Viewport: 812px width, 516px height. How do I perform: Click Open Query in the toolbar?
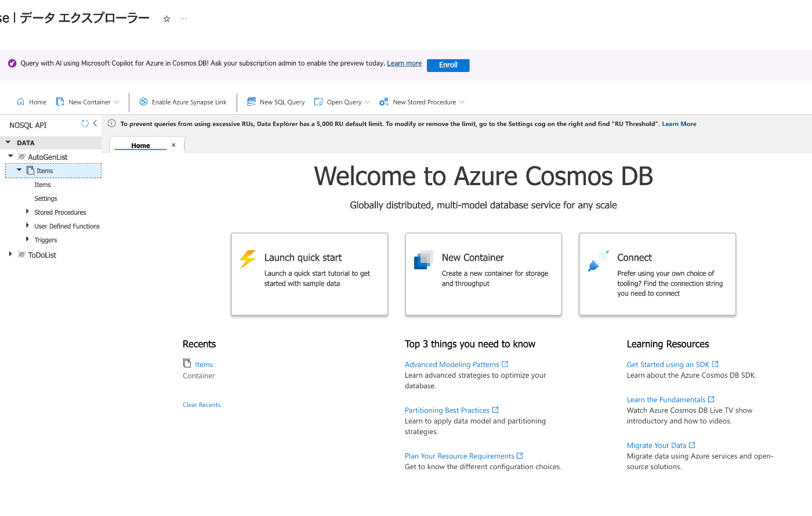coord(338,102)
